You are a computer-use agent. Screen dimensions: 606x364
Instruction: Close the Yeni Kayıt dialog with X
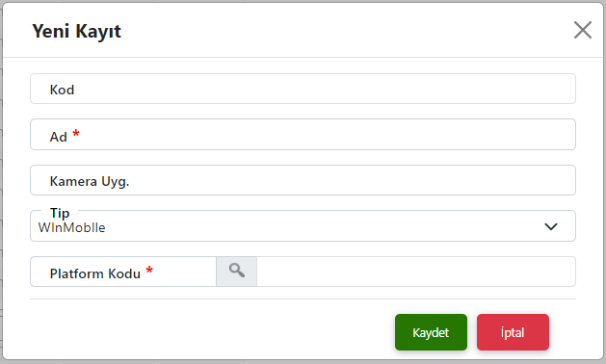tap(583, 30)
